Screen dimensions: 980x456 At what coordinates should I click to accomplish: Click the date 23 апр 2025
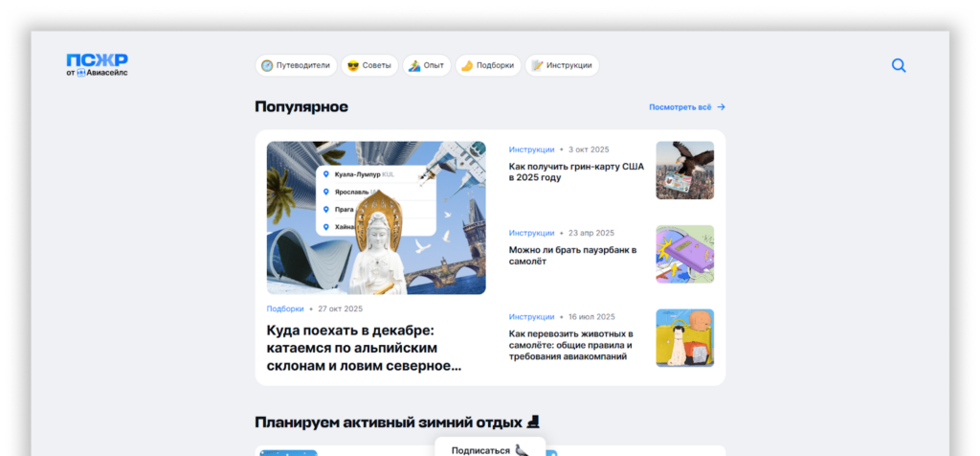point(591,233)
